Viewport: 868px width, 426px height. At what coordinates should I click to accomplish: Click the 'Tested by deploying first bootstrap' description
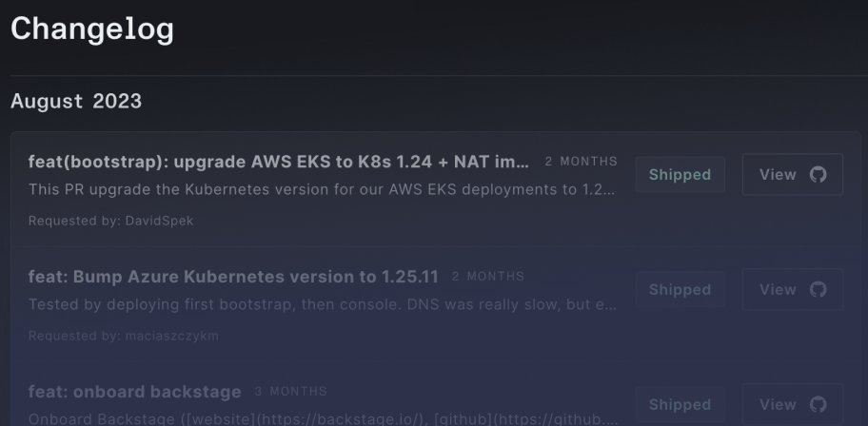(x=323, y=305)
